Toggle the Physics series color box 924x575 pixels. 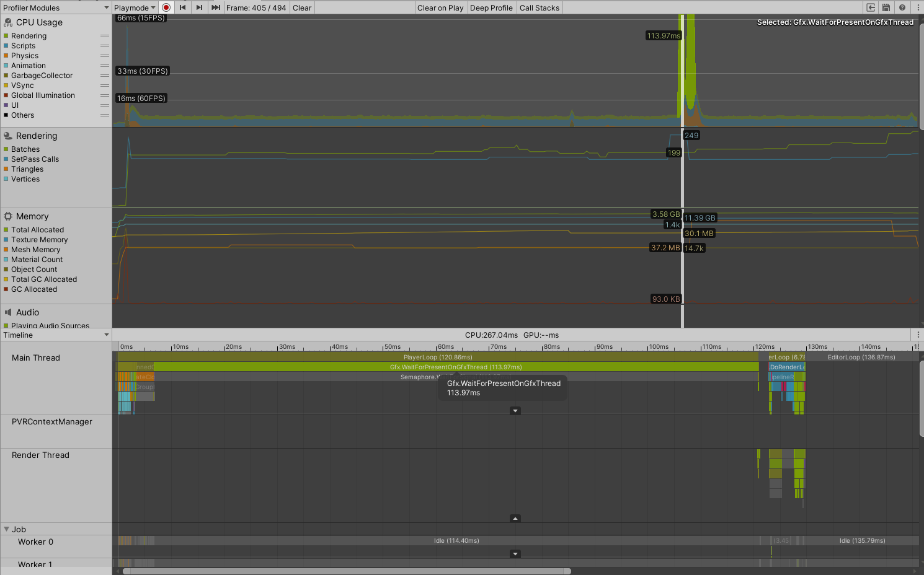[x=6, y=56]
